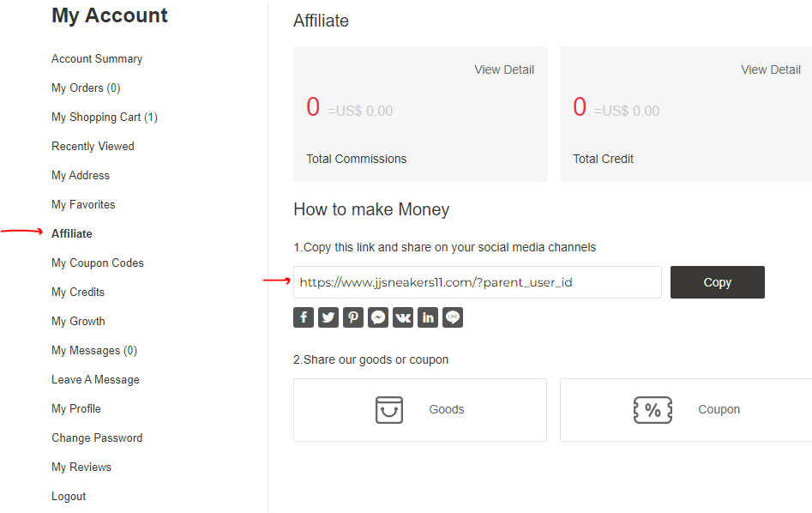
Task: Share link via Messenger icon
Action: click(x=378, y=317)
